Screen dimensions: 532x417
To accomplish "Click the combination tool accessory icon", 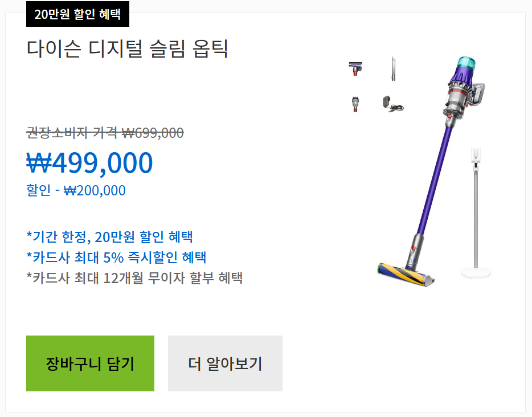I will tap(355, 103).
